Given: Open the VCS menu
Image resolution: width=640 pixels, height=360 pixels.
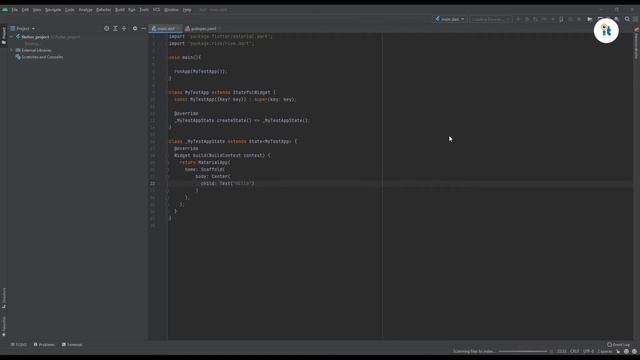Looking at the screenshot, I should pos(156,9).
